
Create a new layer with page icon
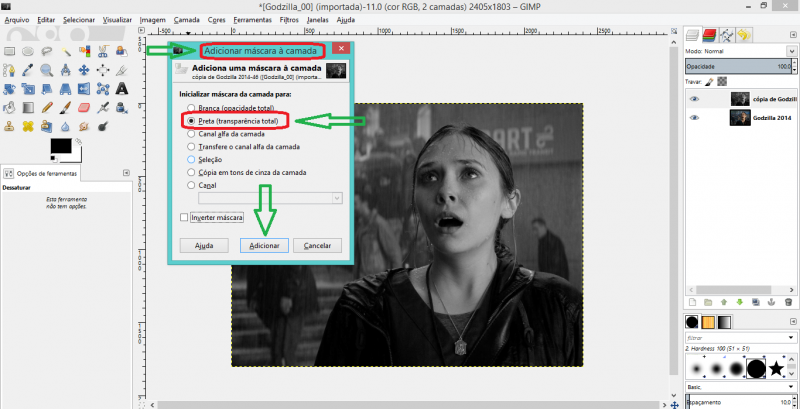click(690, 301)
